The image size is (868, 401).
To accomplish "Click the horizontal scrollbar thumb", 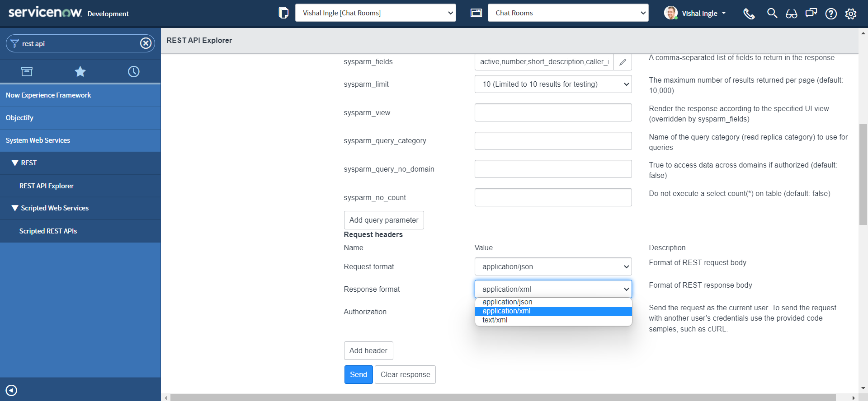I will click(503, 398).
